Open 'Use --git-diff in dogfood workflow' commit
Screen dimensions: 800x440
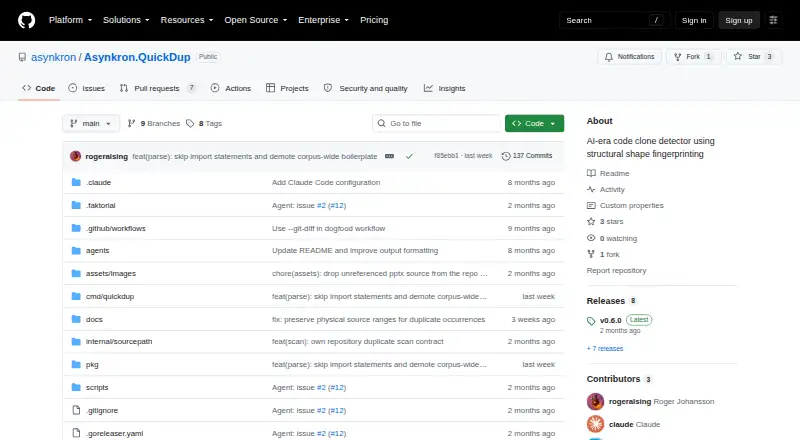pyautogui.click(x=329, y=228)
